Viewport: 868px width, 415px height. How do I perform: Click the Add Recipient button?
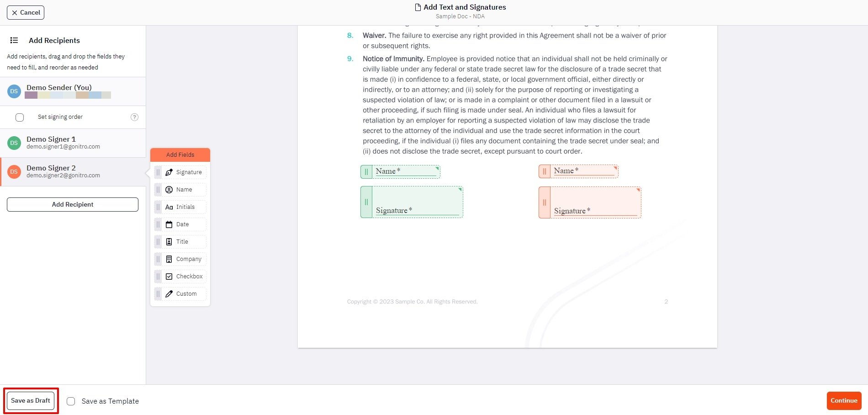pos(73,204)
